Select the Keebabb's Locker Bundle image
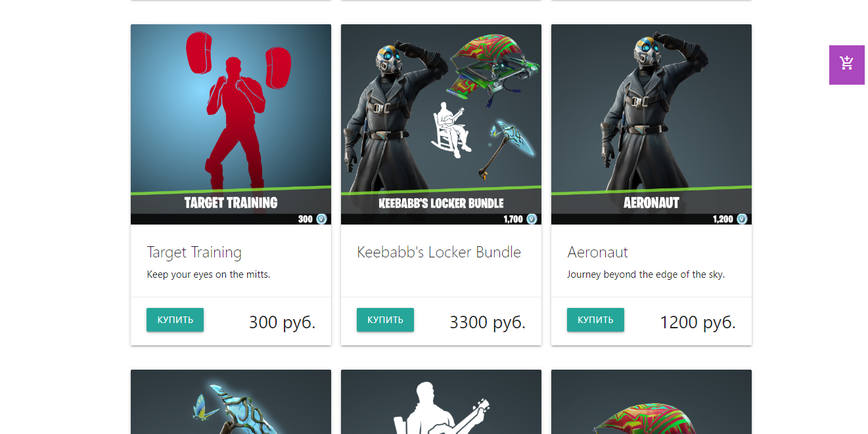The height and width of the screenshot is (434, 868). pyautogui.click(x=441, y=124)
